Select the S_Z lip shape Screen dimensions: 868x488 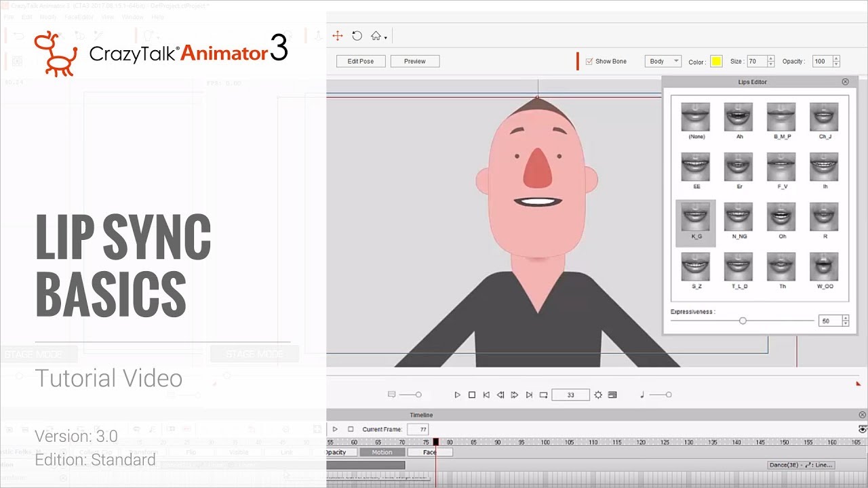pyautogui.click(x=696, y=270)
